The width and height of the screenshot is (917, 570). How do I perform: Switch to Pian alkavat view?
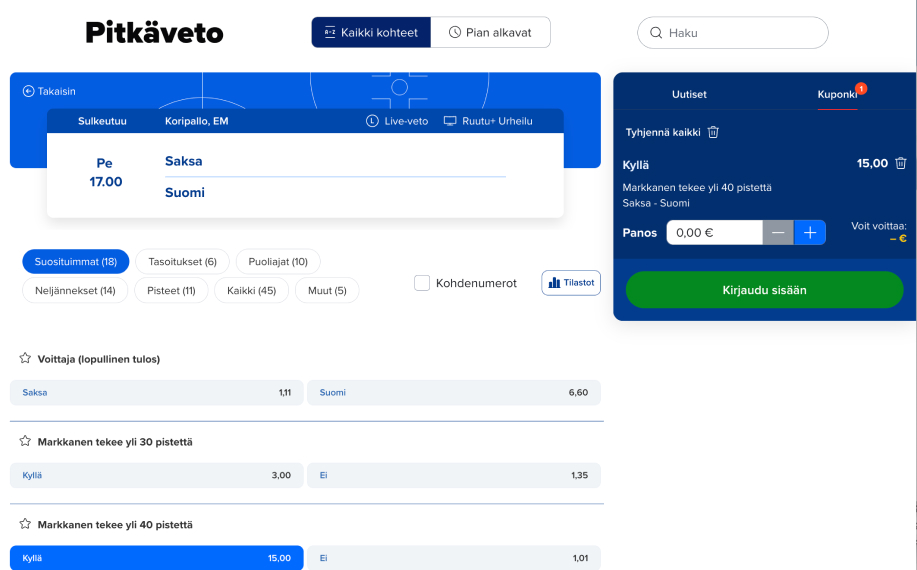click(490, 32)
